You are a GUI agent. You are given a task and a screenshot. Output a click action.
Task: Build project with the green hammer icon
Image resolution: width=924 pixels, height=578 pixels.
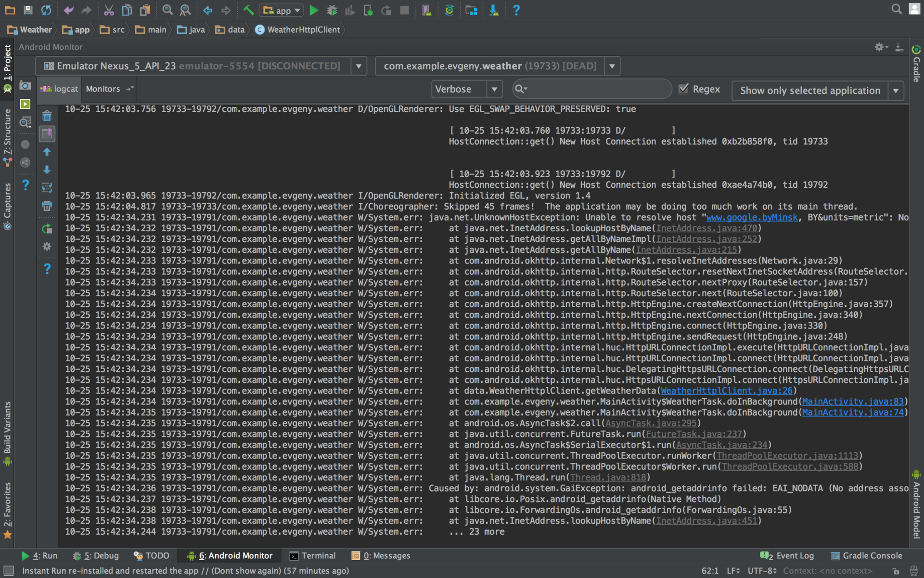(248, 10)
